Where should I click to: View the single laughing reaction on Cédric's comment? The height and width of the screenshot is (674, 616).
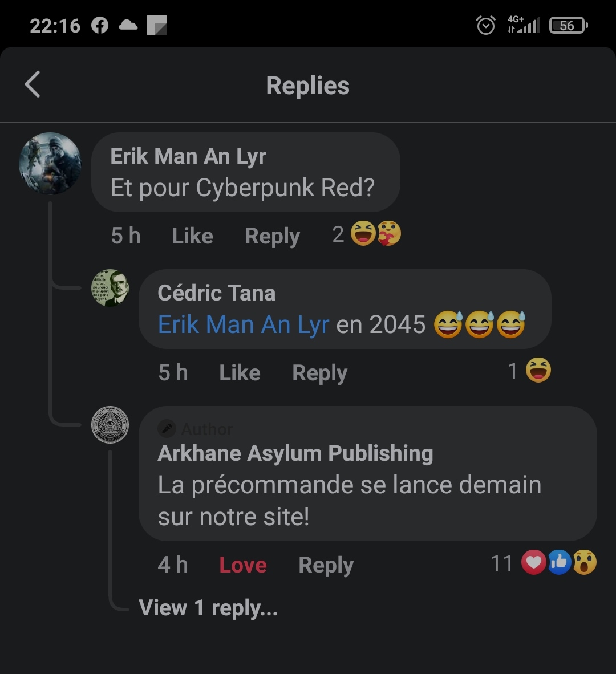point(529,370)
